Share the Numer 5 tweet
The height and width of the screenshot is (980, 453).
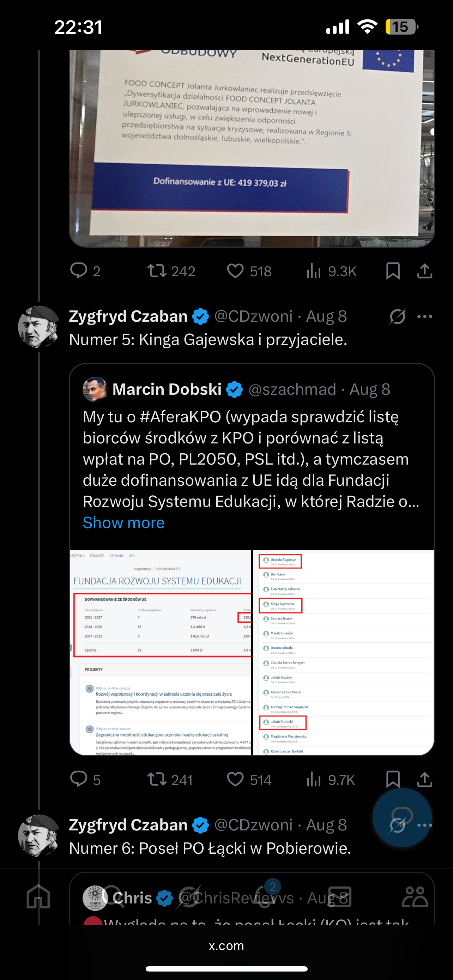click(424, 780)
